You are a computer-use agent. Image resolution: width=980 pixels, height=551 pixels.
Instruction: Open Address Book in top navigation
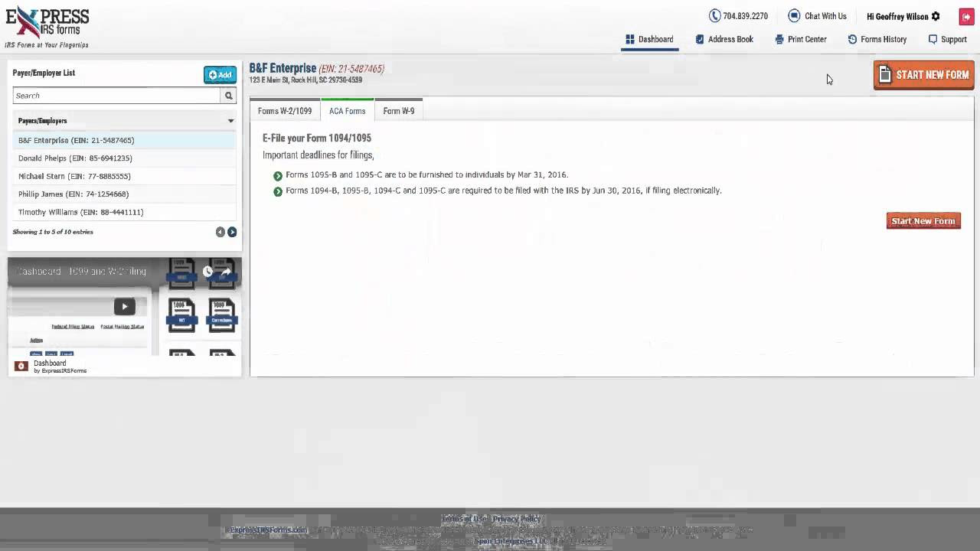tap(724, 39)
